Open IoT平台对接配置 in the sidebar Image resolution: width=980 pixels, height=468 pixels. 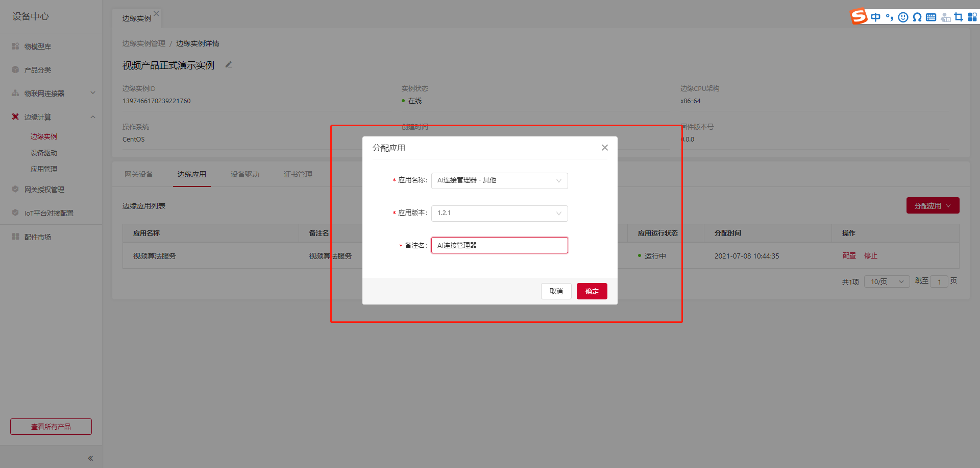tap(48, 213)
